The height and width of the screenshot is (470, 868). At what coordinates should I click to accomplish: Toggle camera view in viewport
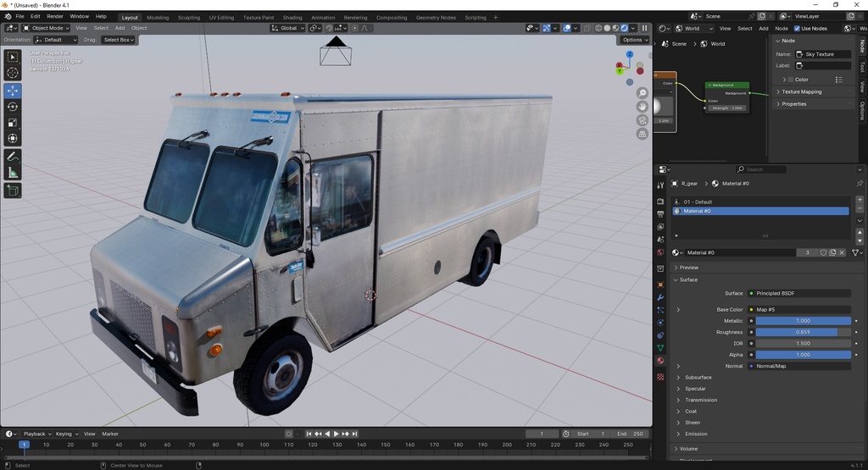coord(643,120)
